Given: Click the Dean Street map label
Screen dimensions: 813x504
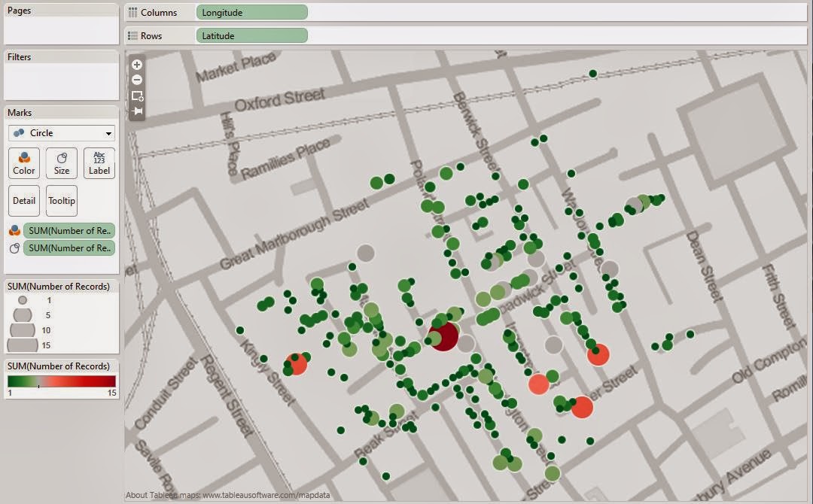Looking at the screenshot, I should tap(704, 266).
